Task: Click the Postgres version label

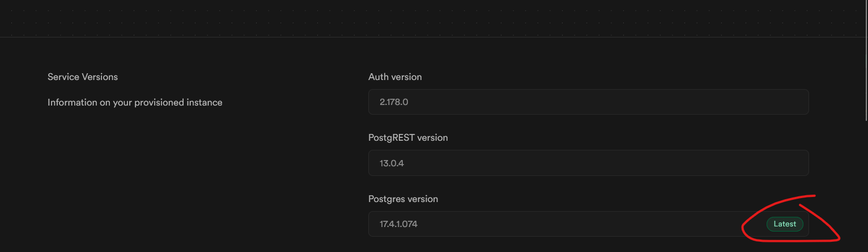Action: coord(403,199)
